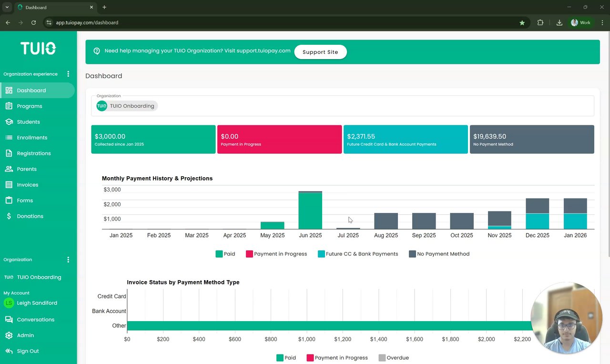View site information icon in address bar
The width and height of the screenshot is (610, 364).
point(49,22)
